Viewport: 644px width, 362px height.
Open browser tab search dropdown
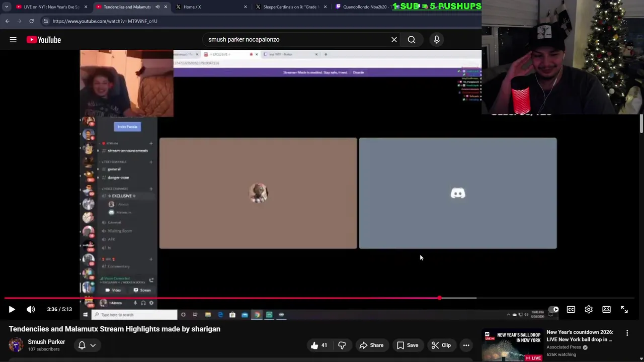pyautogui.click(x=7, y=7)
